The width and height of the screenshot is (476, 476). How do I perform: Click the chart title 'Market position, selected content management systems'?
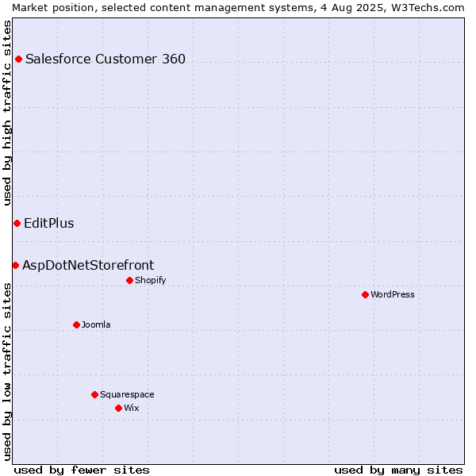click(x=164, y=8)
